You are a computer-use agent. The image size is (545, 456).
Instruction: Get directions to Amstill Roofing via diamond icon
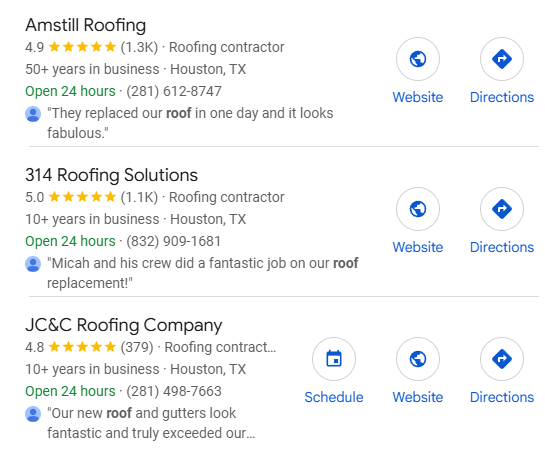(502, 59)
